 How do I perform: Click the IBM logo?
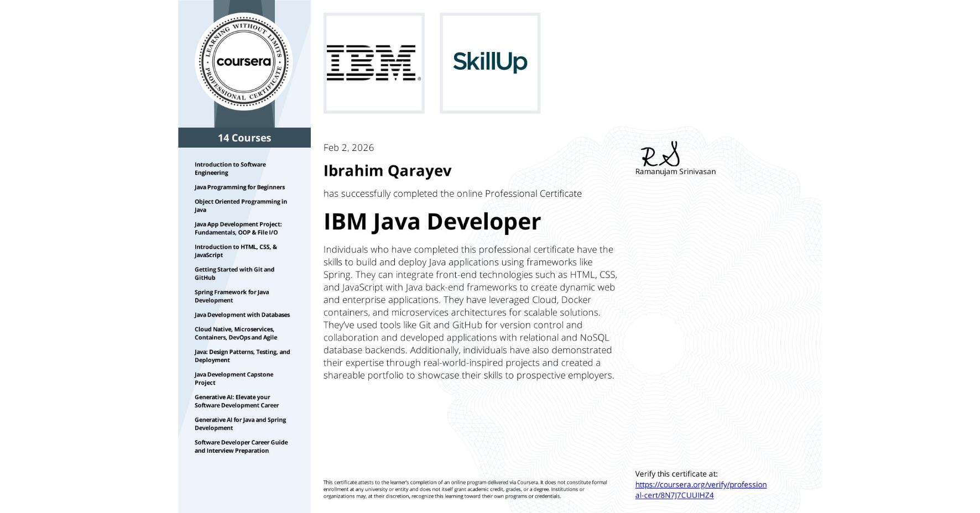(374, 63)
